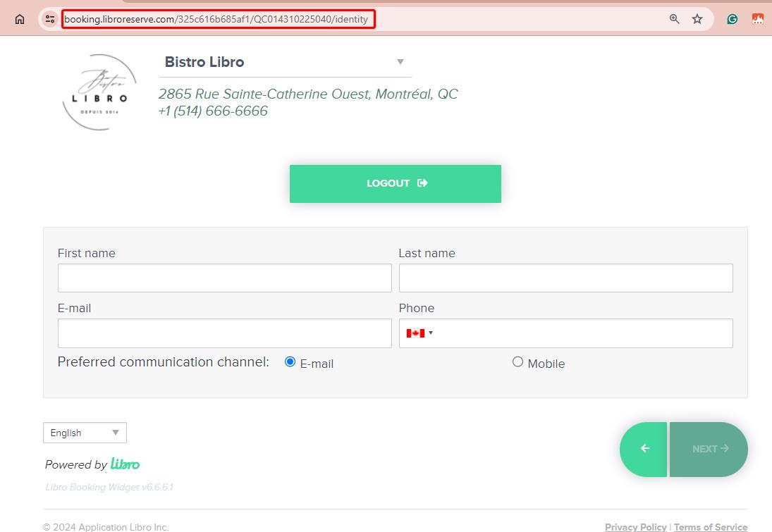Viewport: 772px width, 532px height.
Task: Open site settings via the tune icon
Action: click(x=49, y=19)
